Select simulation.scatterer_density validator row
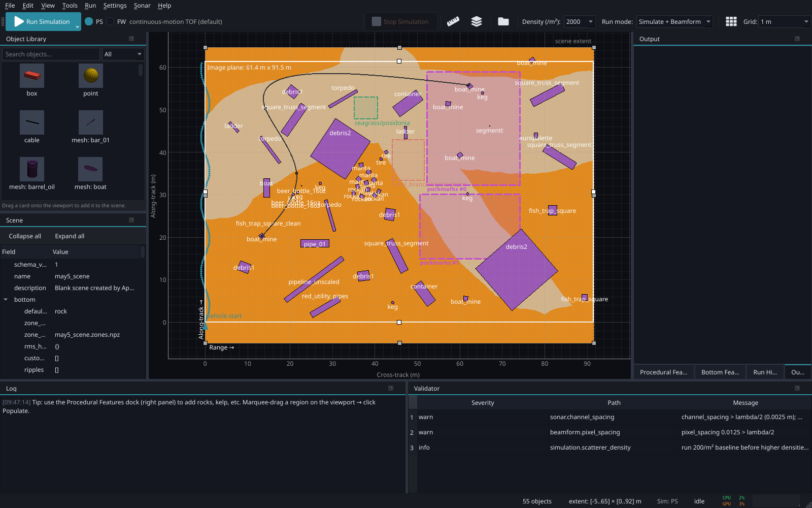 (x=614, y=448)
